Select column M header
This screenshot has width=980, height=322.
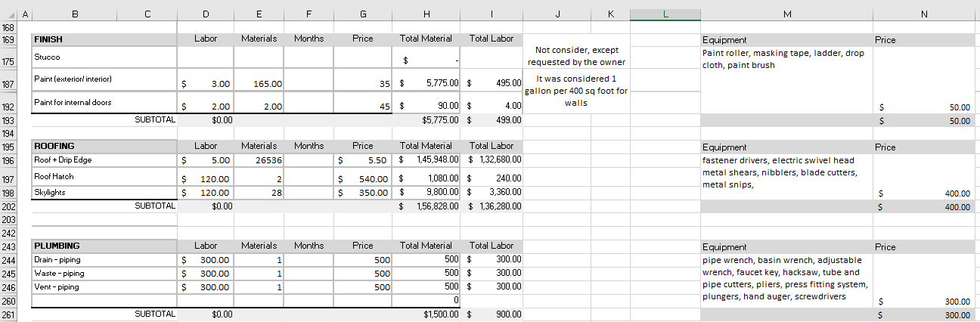click(x=787, y=14)
